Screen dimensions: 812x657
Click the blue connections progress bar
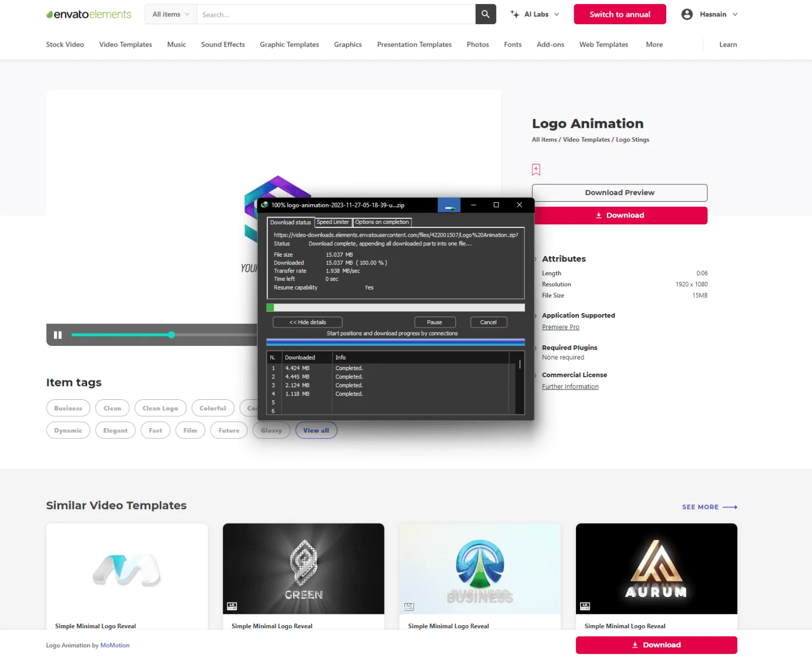click(396, 342)
